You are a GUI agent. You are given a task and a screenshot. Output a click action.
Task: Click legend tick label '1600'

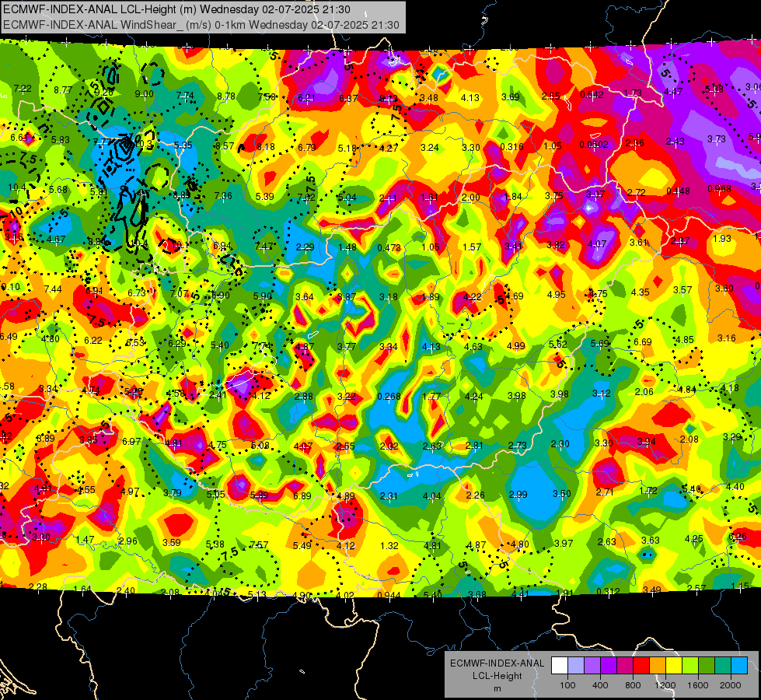[697, 685]
